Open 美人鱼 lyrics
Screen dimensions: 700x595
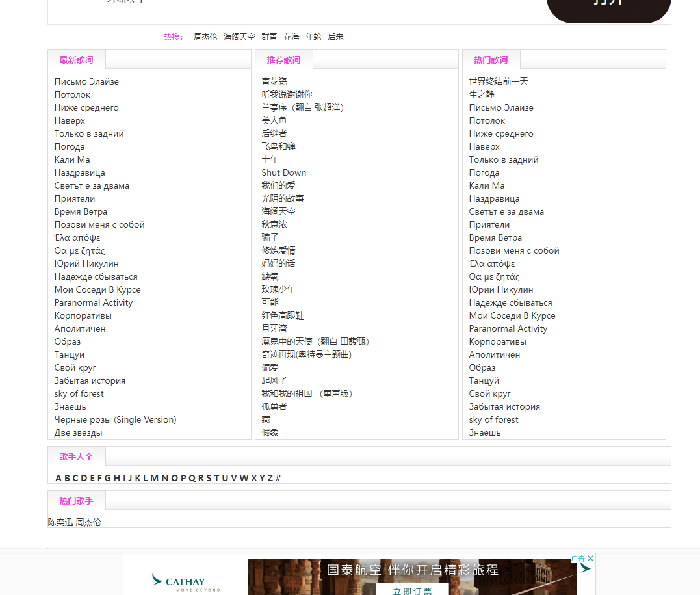click(274, 120)
